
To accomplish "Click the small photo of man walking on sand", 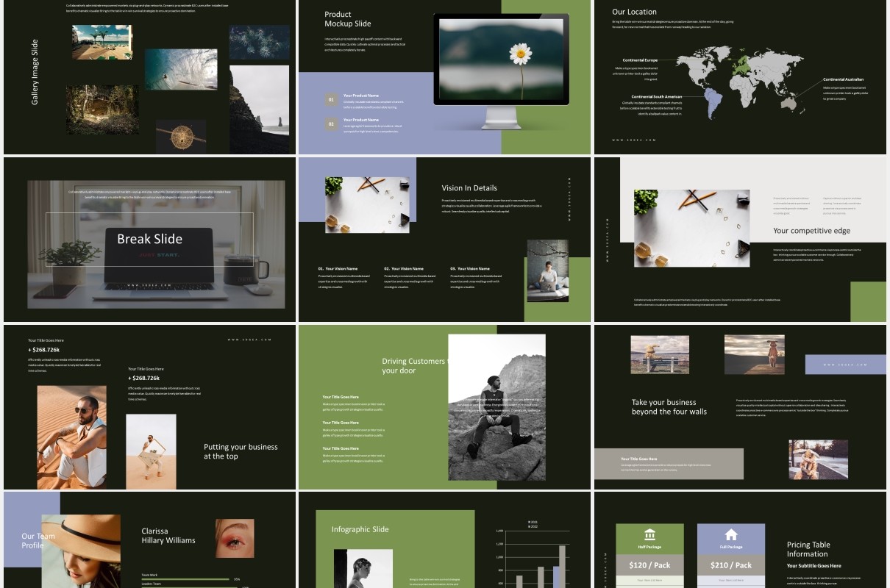I will 151,451.
